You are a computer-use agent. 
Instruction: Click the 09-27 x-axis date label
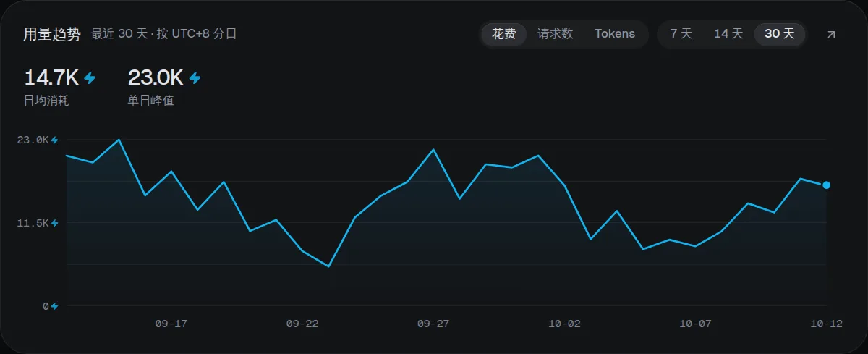[x=433, y=324]
